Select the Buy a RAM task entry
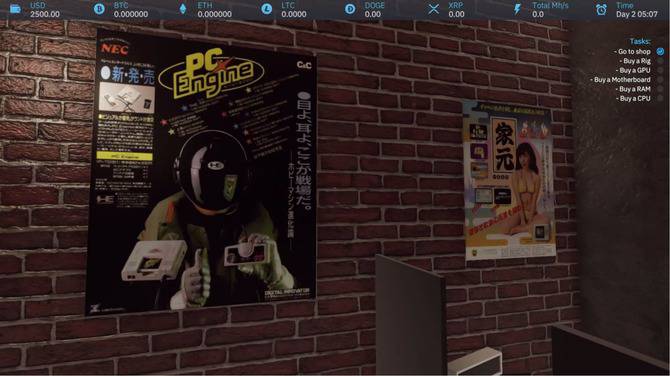This screenshot has width=670, height=376. 635,89
